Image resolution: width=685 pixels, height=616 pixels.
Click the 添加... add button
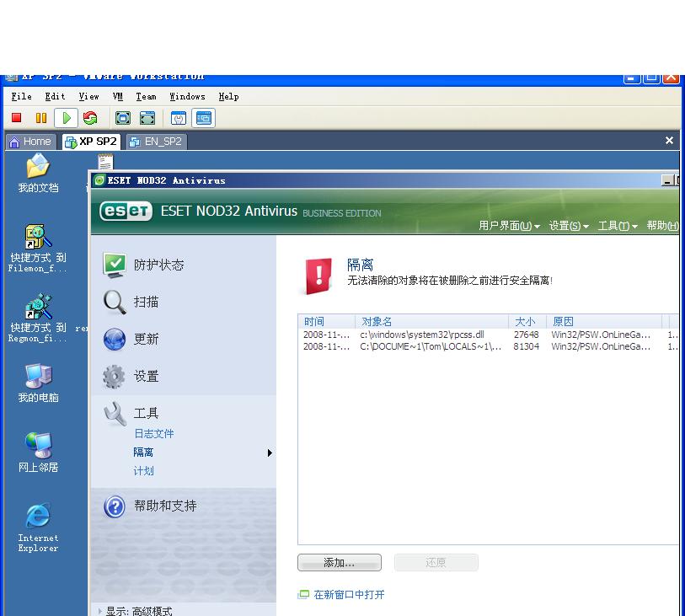click(340, 563)
